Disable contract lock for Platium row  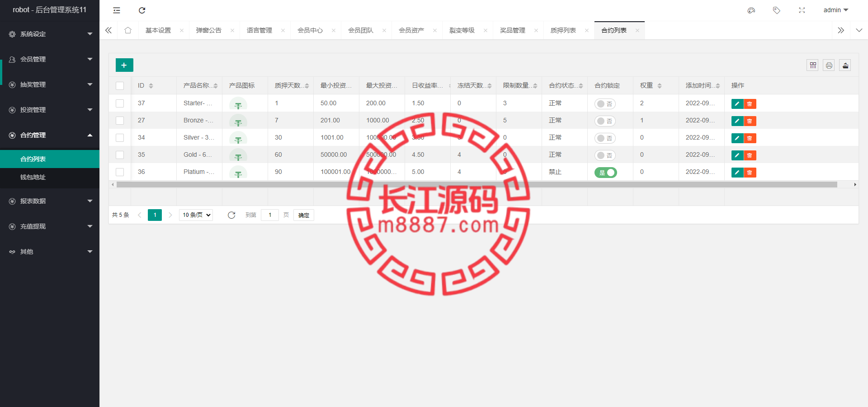point(606,173)
